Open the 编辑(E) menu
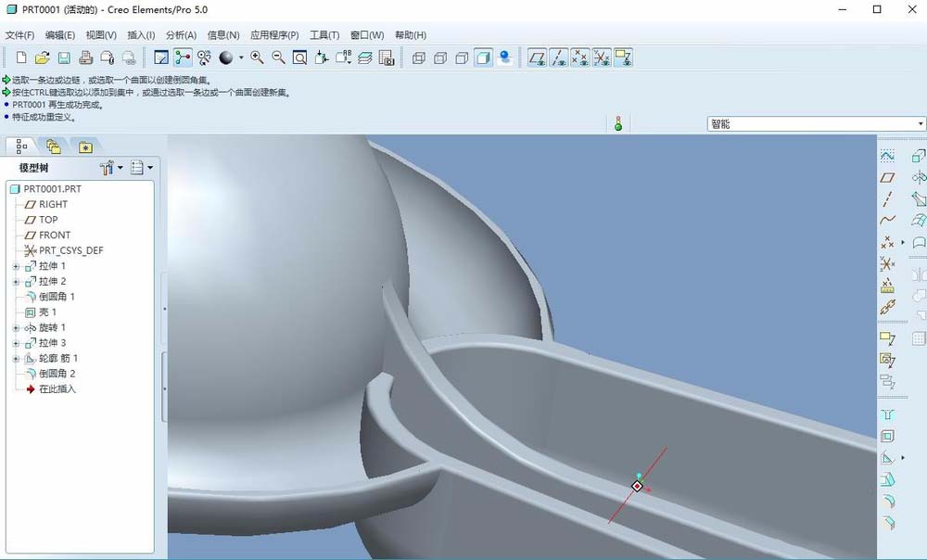 coord(60,35)
